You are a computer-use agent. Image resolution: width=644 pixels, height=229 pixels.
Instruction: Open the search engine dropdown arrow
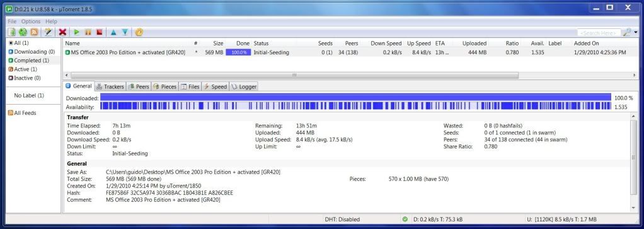click(636, 32)
